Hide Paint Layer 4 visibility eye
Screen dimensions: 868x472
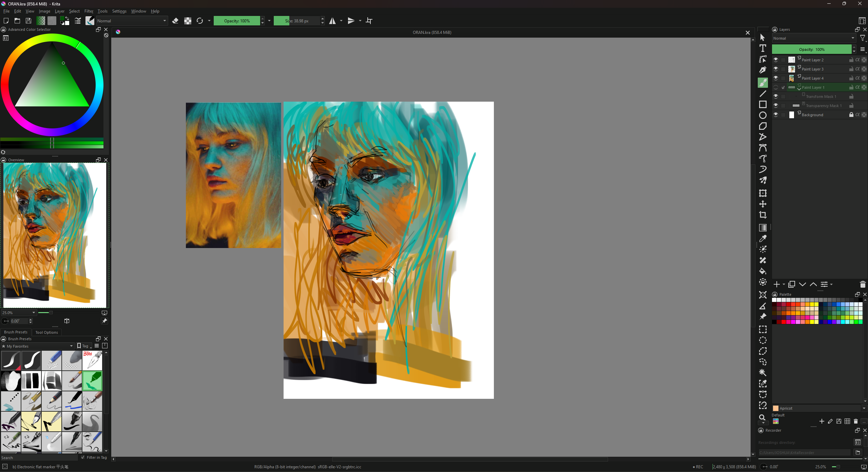pos(776,78)
